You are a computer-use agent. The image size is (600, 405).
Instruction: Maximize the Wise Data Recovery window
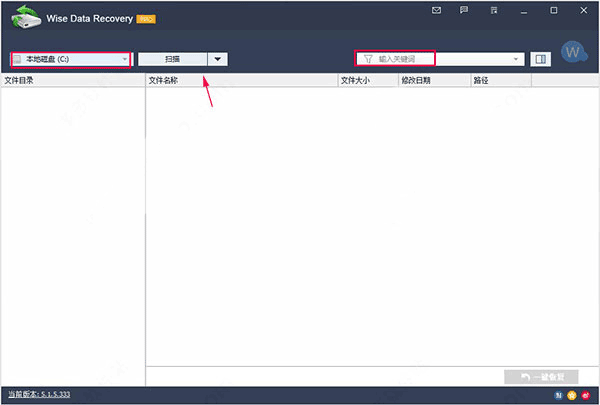click(x=554, y=10)
